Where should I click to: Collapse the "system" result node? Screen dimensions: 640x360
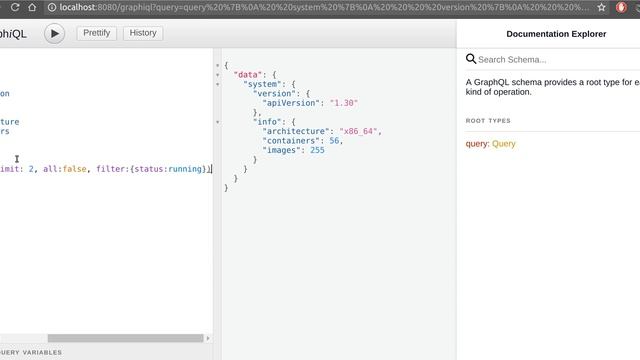(218, 84)
